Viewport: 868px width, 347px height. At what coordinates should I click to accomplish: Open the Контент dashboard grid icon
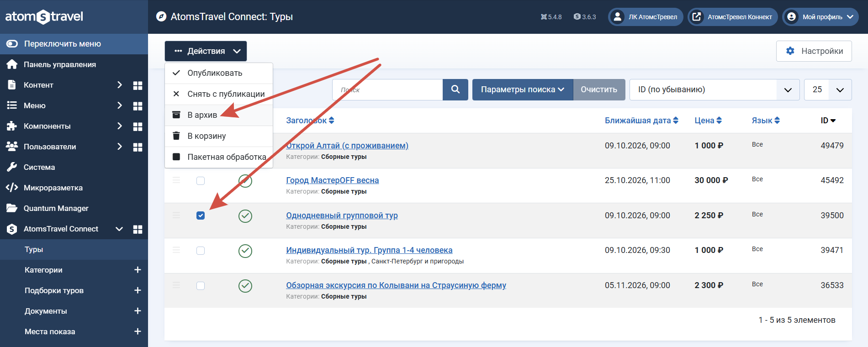pos(138,85)
